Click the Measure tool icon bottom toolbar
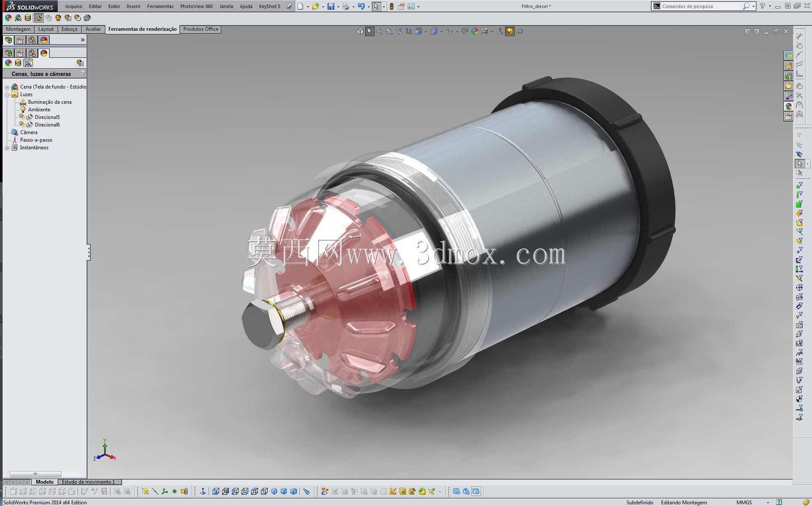Viewport: 812px width, 506px height. pyautogui.click(x=307, y=491)
